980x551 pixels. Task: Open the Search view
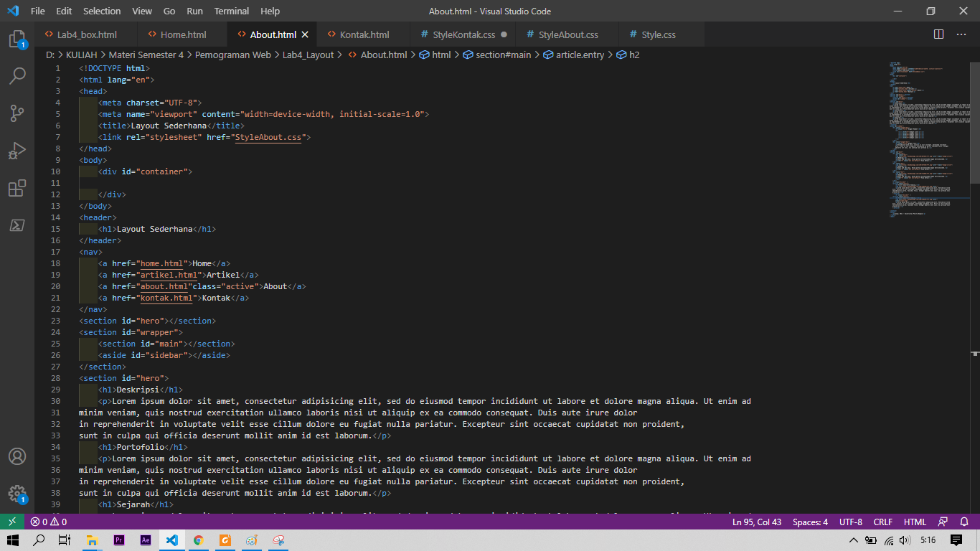coord(17,75)
